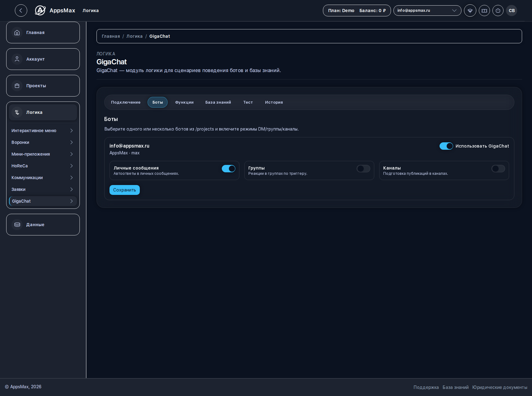Turn off the Личные сообщения toggle
Viewport: 532px width, 396px height.
point(229,169)
